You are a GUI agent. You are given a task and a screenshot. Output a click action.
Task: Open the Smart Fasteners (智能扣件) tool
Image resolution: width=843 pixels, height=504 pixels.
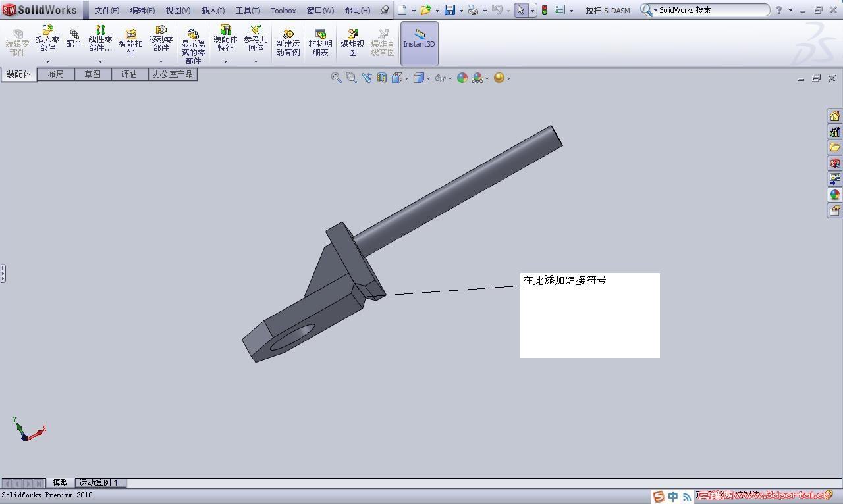[x=130, y=43]
